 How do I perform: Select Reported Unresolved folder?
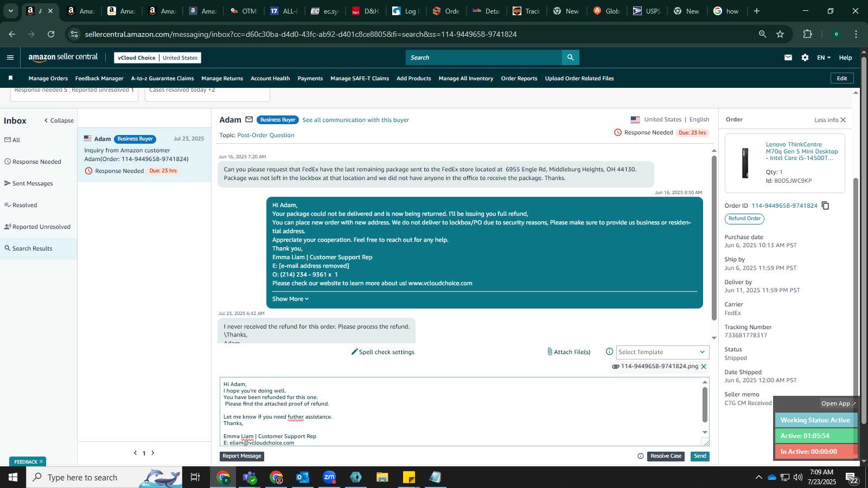(37, 227)
